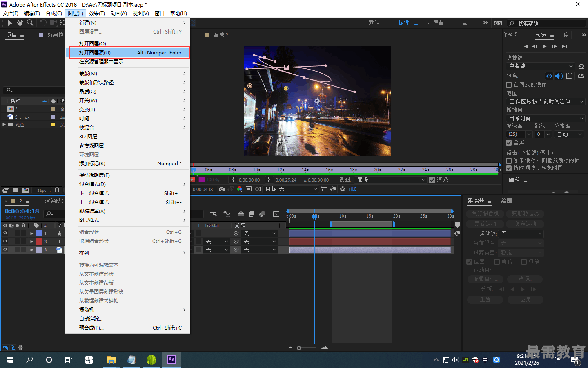Play the preview

pos(544,47)
